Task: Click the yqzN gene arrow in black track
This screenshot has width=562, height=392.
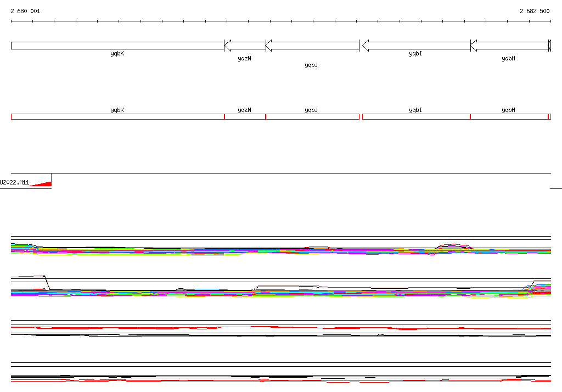Action: pyautogui.click(x=245, y=46)
